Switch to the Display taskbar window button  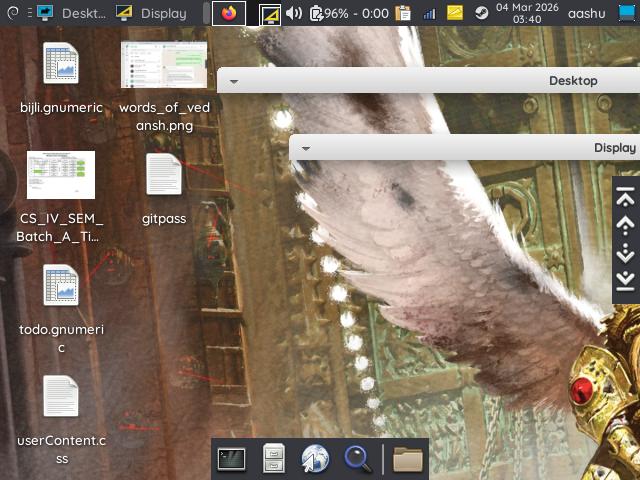click(x=153, y=13)
